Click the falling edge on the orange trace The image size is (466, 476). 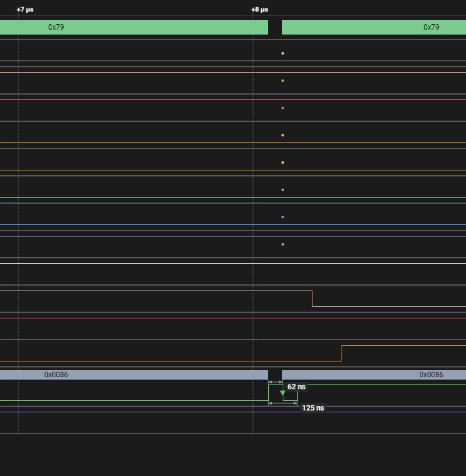click(x=312, y=298)
